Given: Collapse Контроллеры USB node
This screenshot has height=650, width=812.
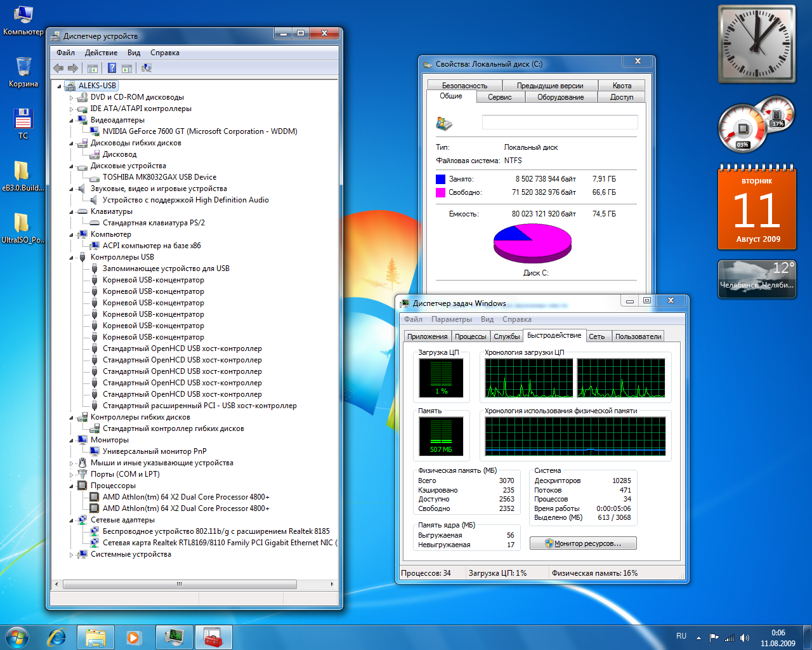Looking at the screenshot, I should click(72, 258).
